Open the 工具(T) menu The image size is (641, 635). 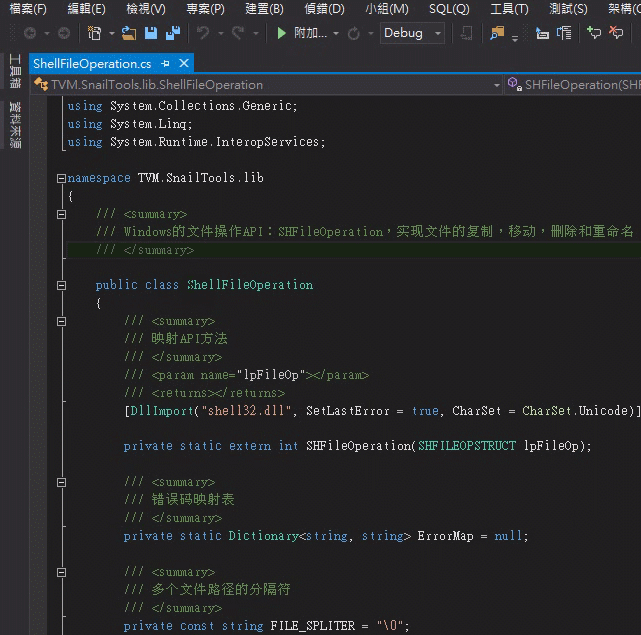coord(509,9)
